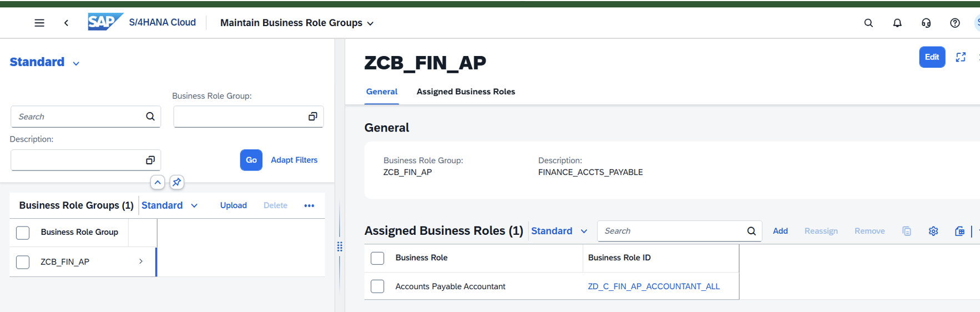
Task: Click the Edit button
Action: click(932, 57)
